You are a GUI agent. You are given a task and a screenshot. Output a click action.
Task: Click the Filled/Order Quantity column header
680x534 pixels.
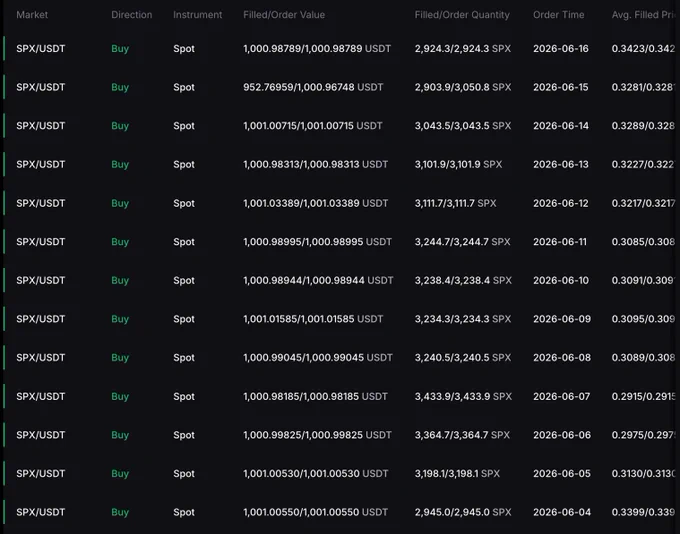pyautogui.click(x=462, y=15)
